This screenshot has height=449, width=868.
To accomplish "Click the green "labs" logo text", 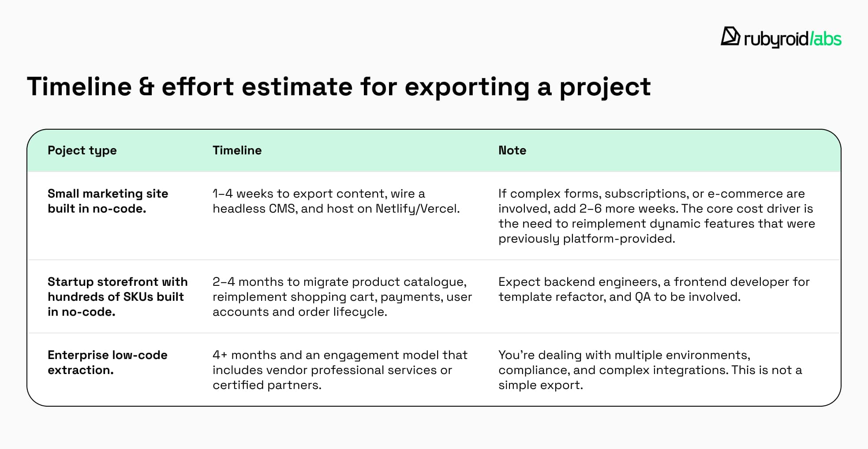I will click(827, 39).
